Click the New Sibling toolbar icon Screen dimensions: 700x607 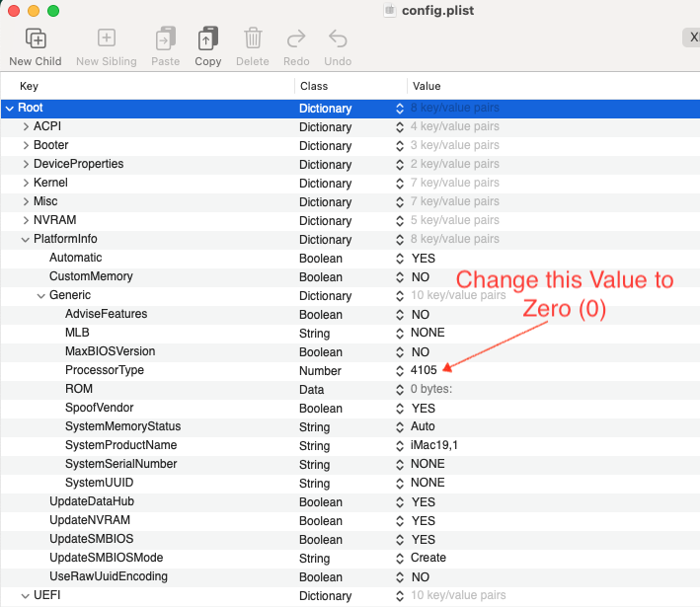107,38
